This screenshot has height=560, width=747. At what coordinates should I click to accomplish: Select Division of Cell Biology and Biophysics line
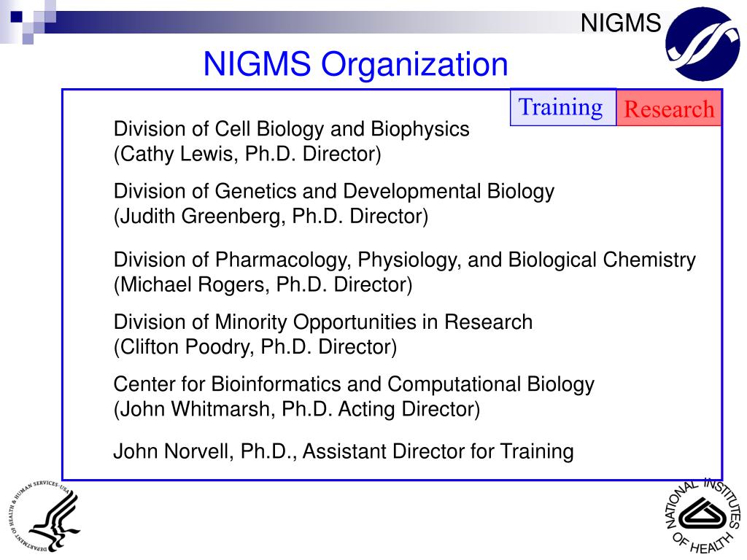[x=291, y=129]
